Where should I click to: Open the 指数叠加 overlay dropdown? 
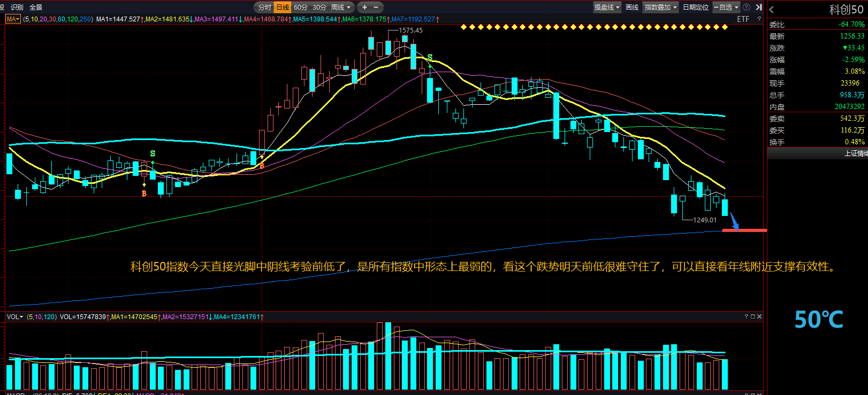pyautogui.click(x=660, y=7)
